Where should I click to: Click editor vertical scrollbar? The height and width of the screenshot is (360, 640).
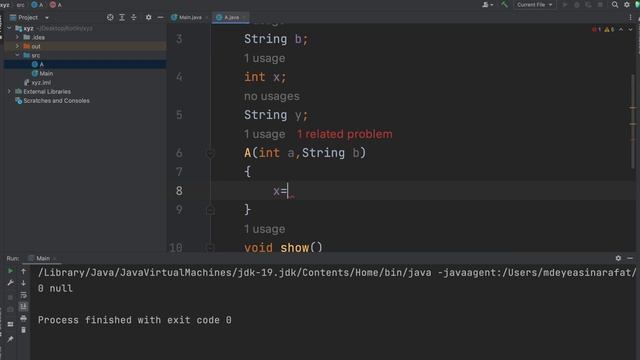click(x=633, y=121)
